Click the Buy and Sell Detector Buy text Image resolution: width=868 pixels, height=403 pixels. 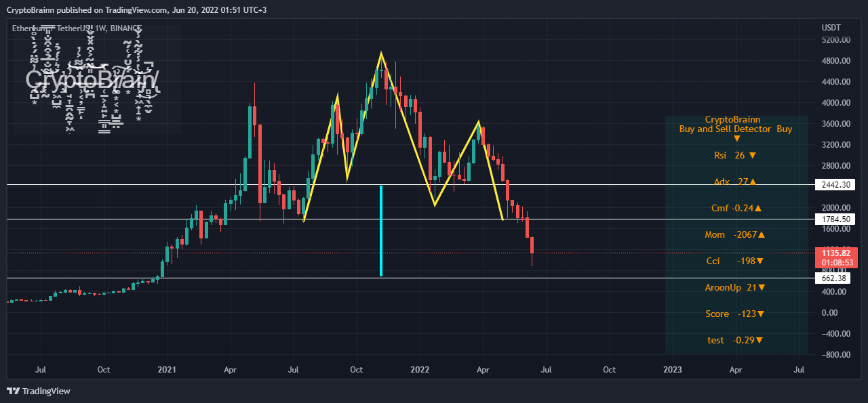click(736, 129)
